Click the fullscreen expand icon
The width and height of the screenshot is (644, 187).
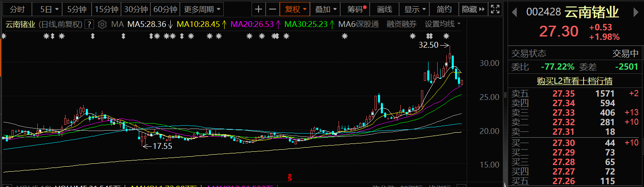pos(494,9)
